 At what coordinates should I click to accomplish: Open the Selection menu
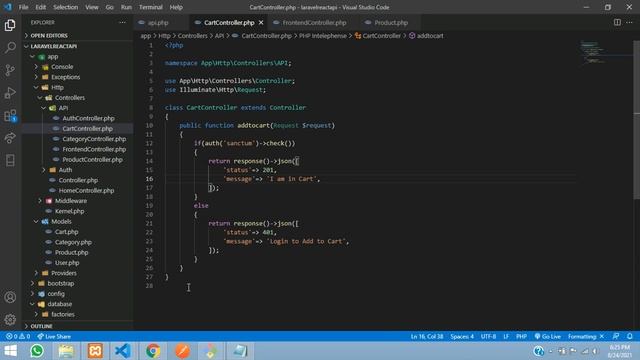(65, 7)
